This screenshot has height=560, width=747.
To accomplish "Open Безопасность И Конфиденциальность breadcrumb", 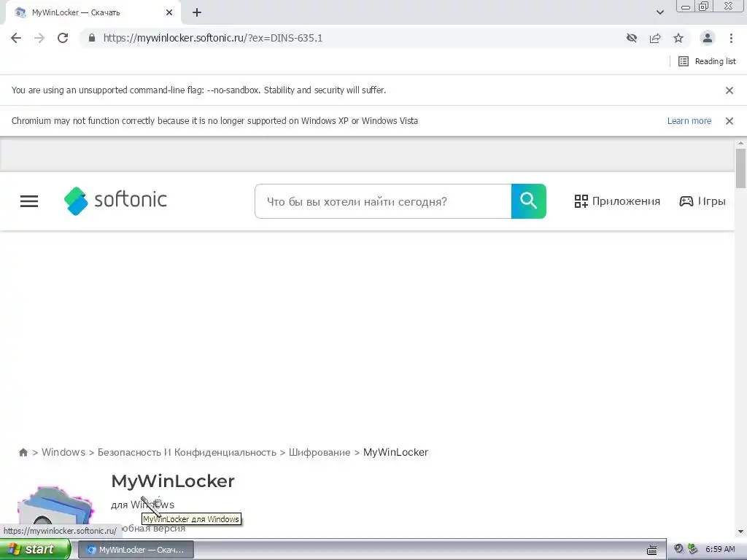I will pos(187,452).
